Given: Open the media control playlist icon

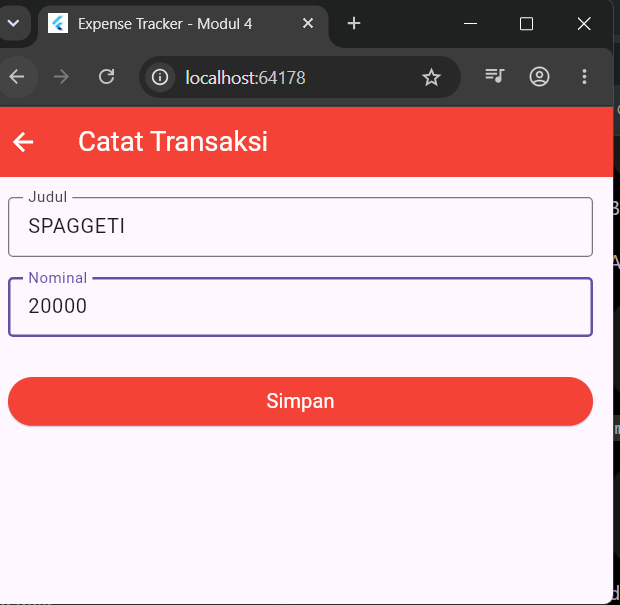Looking at the screenshot, I should click(495, 76).
